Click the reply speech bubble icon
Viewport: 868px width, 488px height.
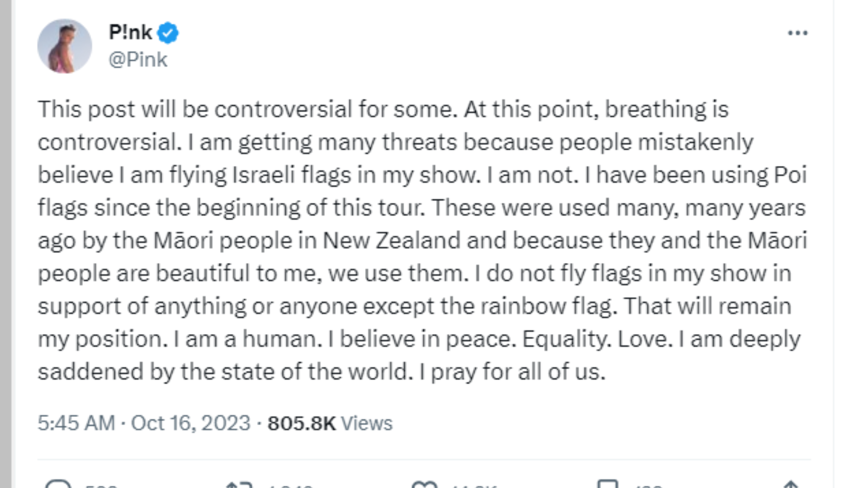58,484
